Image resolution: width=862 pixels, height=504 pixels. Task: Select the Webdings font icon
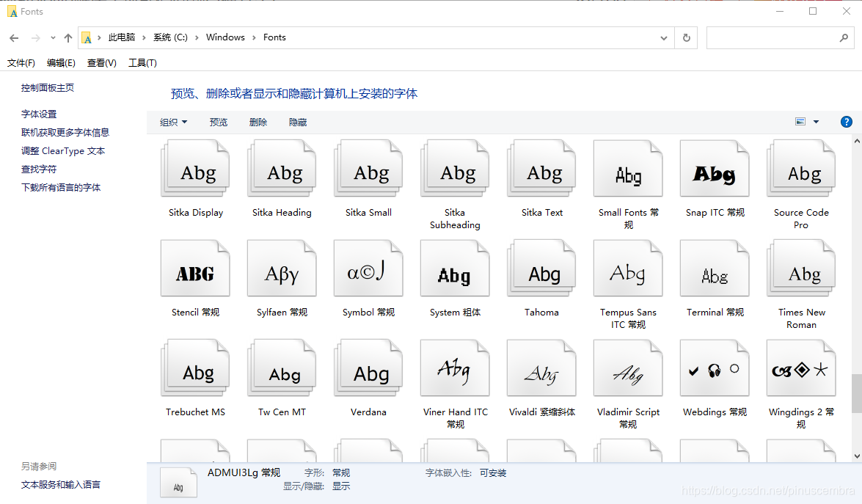click(x=715, y=368)
